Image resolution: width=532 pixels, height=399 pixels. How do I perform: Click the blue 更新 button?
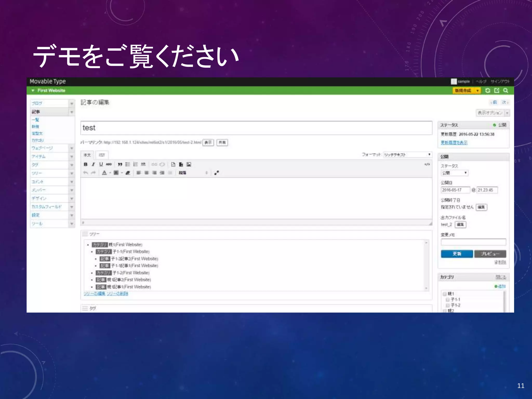tap(457, 254)
